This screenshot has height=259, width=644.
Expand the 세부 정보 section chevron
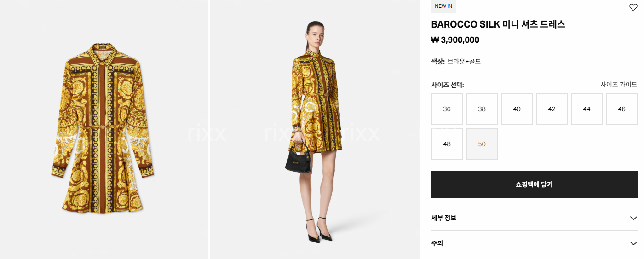pyautogui.click(x=633, y=218)
